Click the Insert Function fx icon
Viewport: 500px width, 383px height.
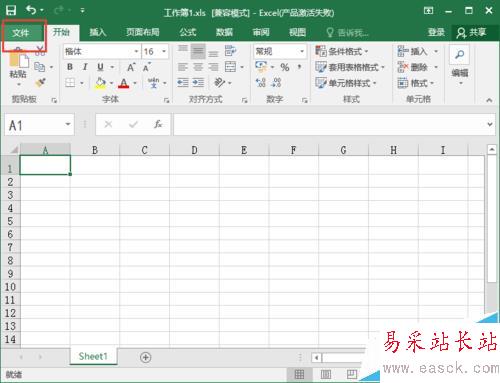pos(158,124)
